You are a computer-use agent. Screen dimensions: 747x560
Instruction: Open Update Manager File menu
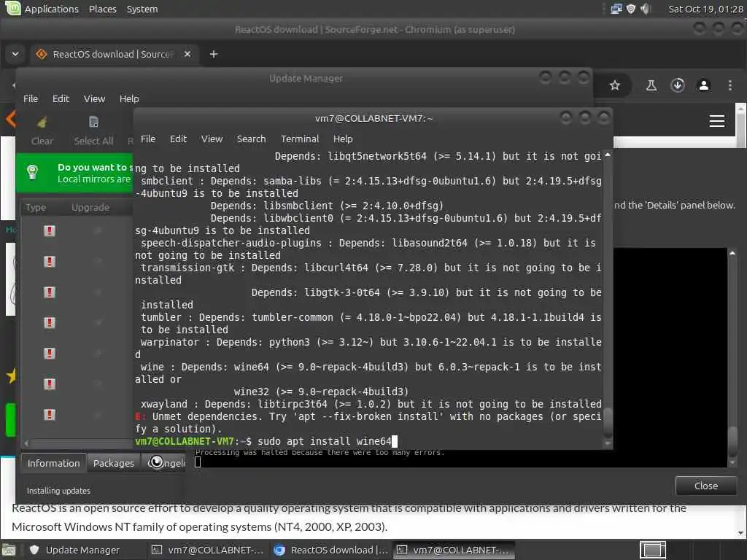(x=31, y=98)
